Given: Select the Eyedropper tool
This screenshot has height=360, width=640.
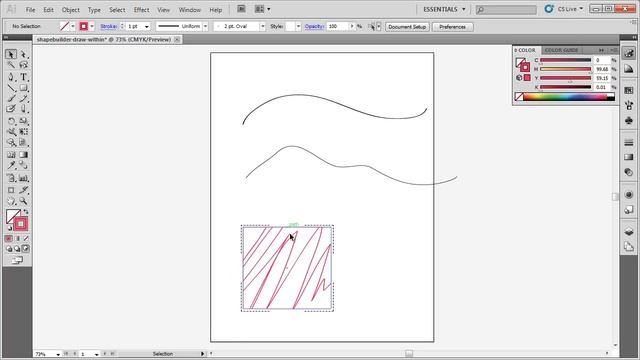Looking at the screenshot, I should tap(11, 165).
